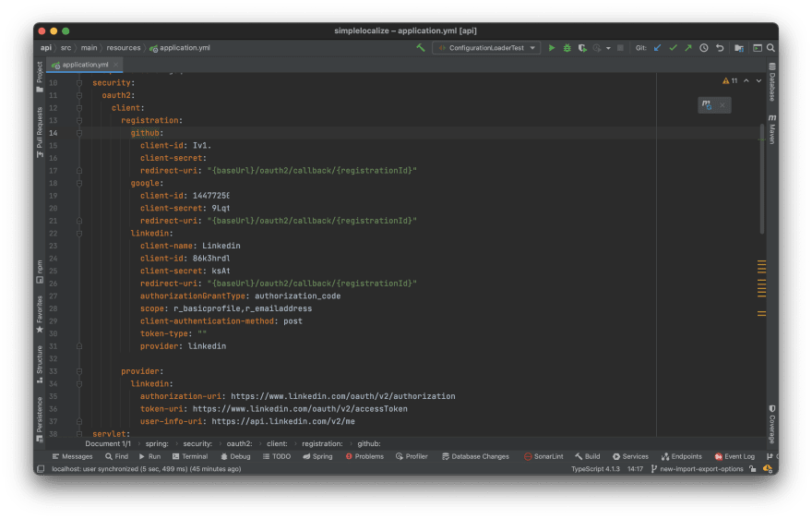
Task: Show Git history clock icon
Action: click(x=704, y=48)
